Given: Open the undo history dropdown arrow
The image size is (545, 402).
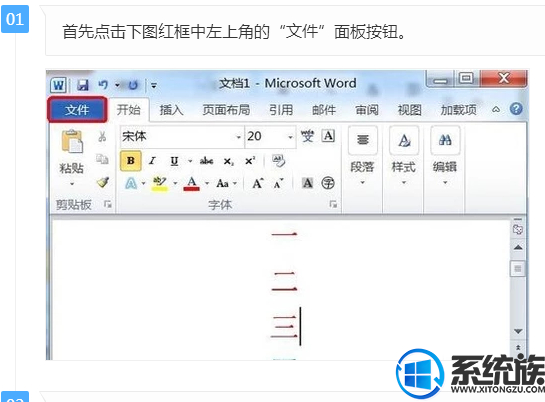Looking at the screenshot, I should pos(117,85).
